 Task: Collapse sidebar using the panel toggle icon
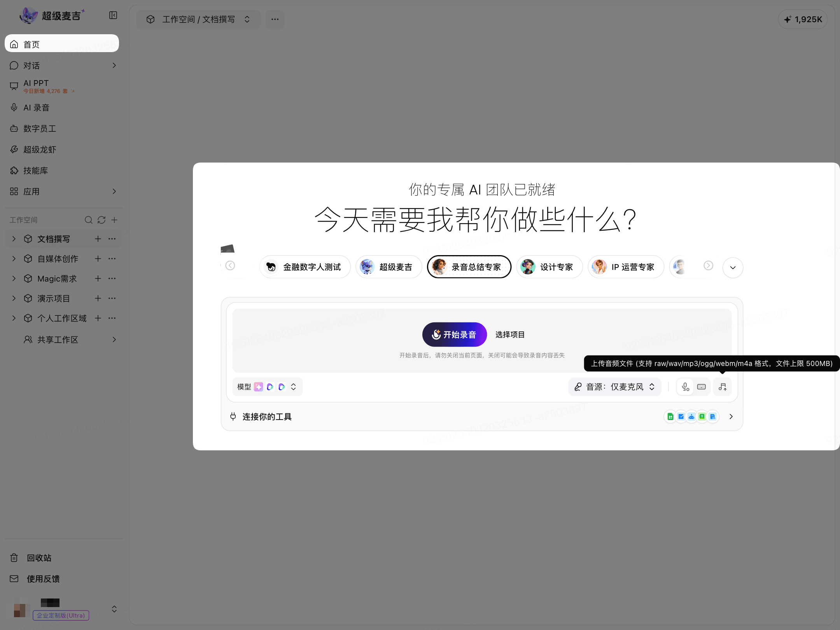[x=113, y=16]
